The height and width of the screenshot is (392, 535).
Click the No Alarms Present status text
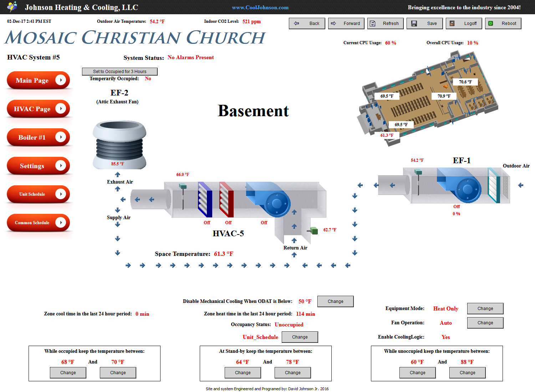(190, 57)
